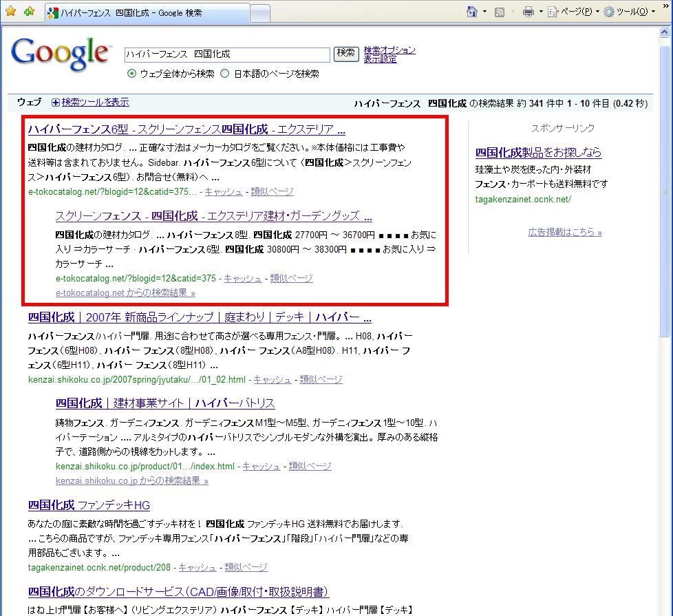Select the 日本語のページを検索 radio button
673x616 pixels.
tap(225, 74)
